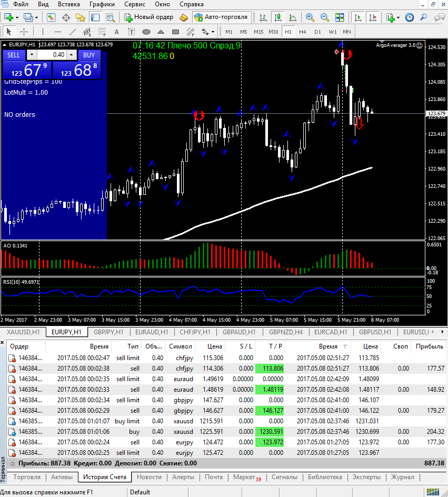Screen dimensions: 448x497
Task: Show more chart tabs with right arrow
Action: pos(442,332)
